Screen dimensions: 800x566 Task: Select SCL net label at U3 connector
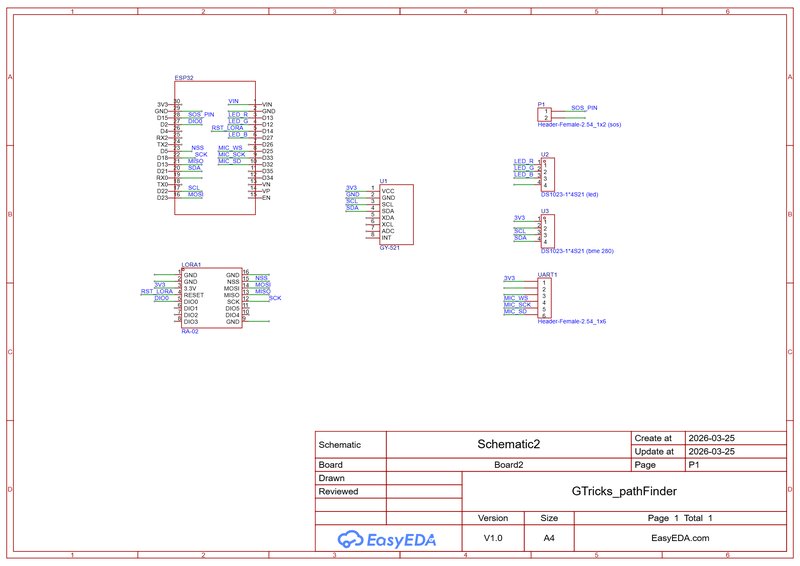(520, 231)
